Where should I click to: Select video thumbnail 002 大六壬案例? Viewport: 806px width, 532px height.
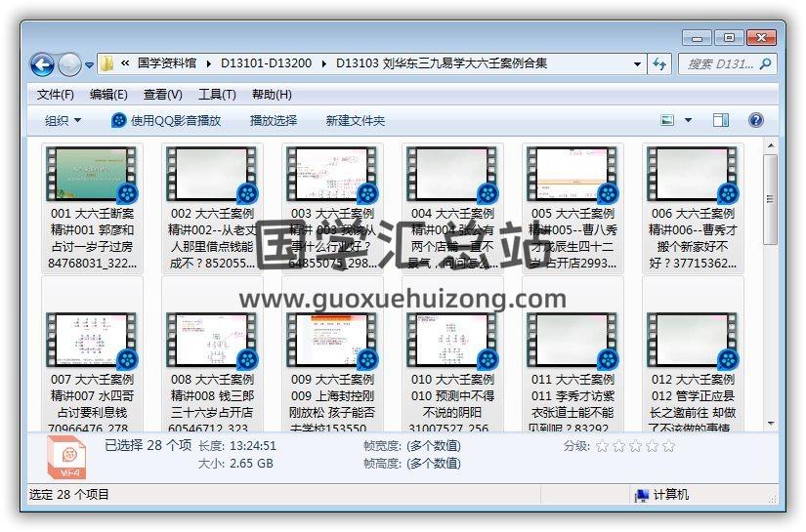tap(212, 174)
